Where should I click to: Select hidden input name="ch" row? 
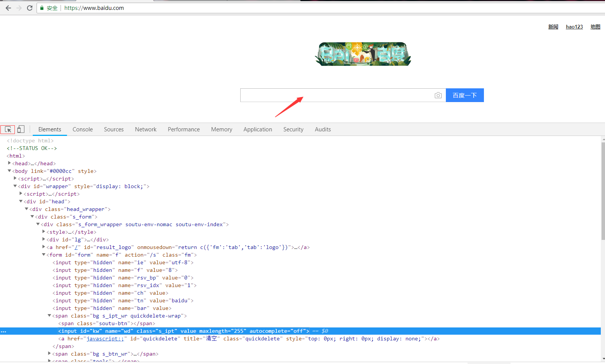tap(110, 293)
